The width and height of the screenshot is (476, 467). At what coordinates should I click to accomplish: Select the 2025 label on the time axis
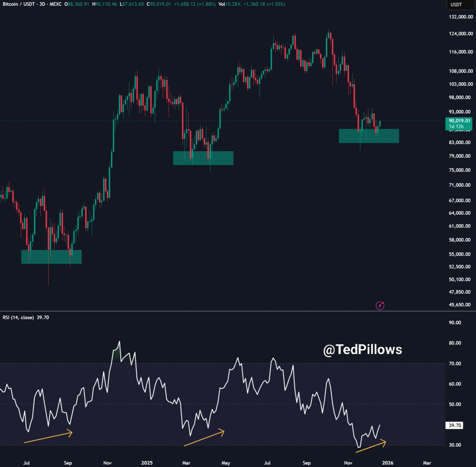[147, 463]
